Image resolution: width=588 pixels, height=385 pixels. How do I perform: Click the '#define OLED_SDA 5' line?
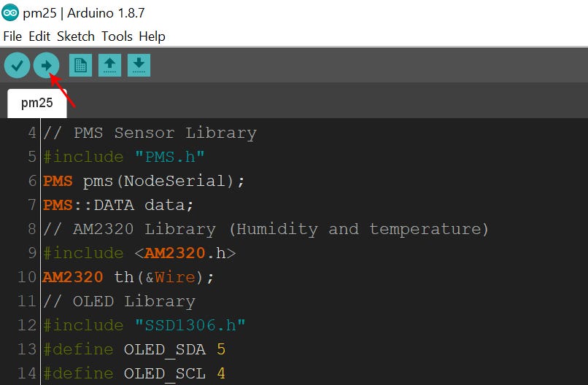(134, 349)
